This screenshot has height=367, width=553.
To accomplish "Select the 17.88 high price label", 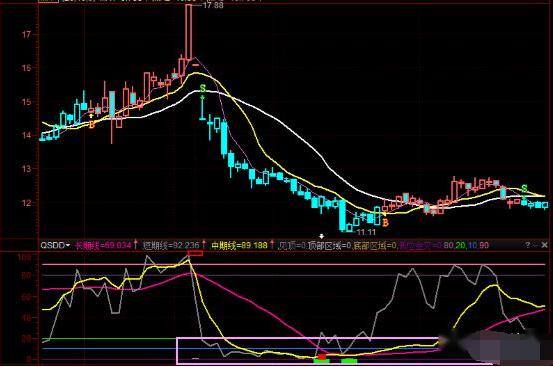I will [x=213, y=5].
